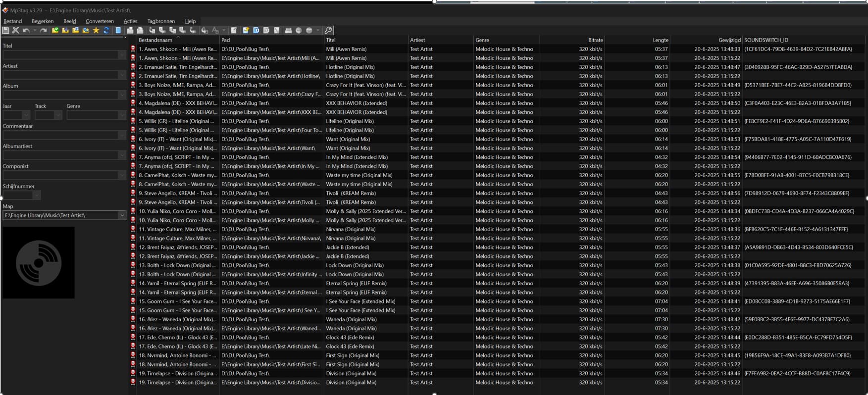868x395 pixels.
Task: Click the Add directory folder plus icon
Action: tap(65, 30)
